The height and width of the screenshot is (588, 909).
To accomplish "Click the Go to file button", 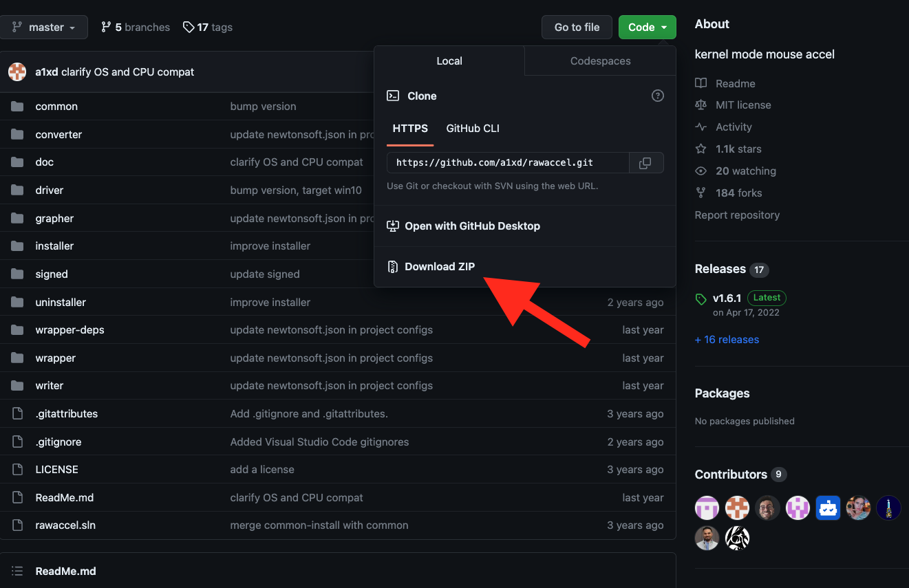I will [577, 28].
